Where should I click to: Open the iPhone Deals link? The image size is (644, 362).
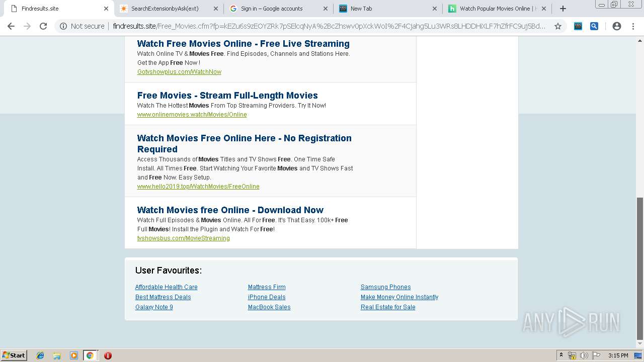coord(267,297)
